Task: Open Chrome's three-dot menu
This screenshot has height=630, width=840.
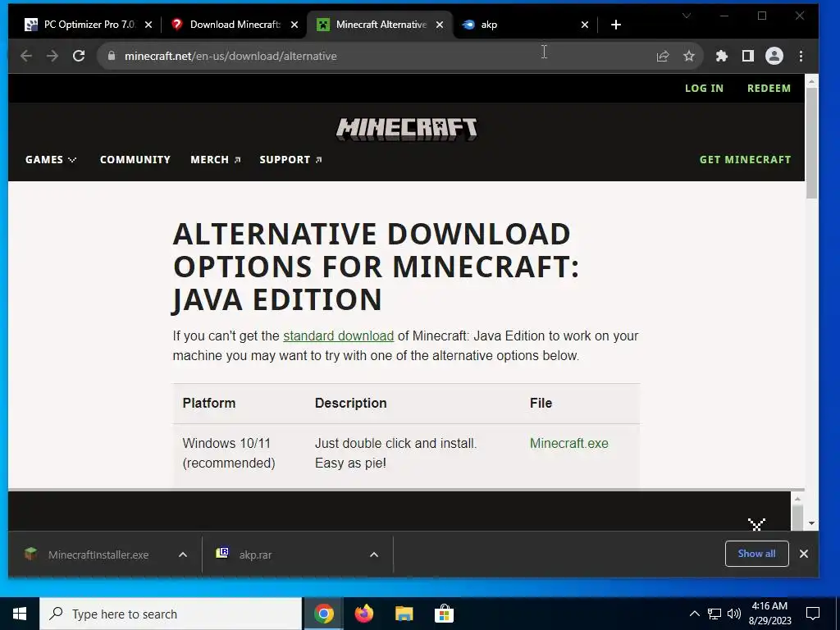Action: coord(801,56)
